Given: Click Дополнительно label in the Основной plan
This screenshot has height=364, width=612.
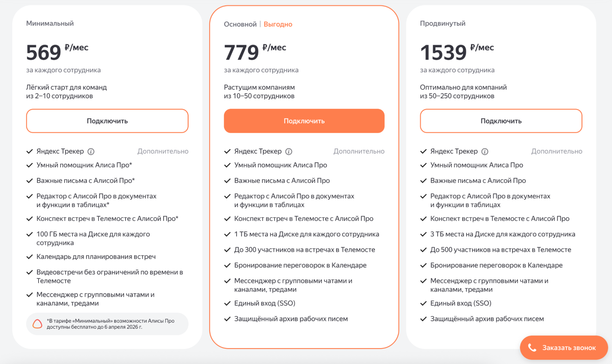Looking at the screenshot, I should [359, 151].
